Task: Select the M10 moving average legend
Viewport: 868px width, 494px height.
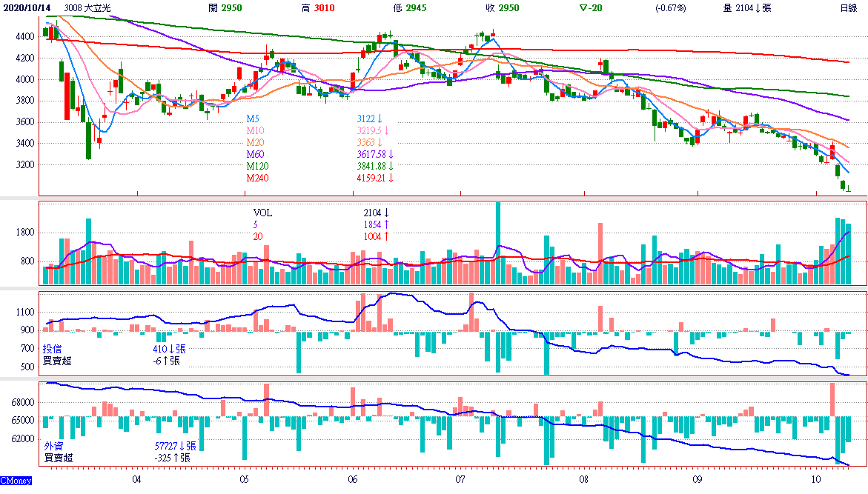Action: click(255, 130)
